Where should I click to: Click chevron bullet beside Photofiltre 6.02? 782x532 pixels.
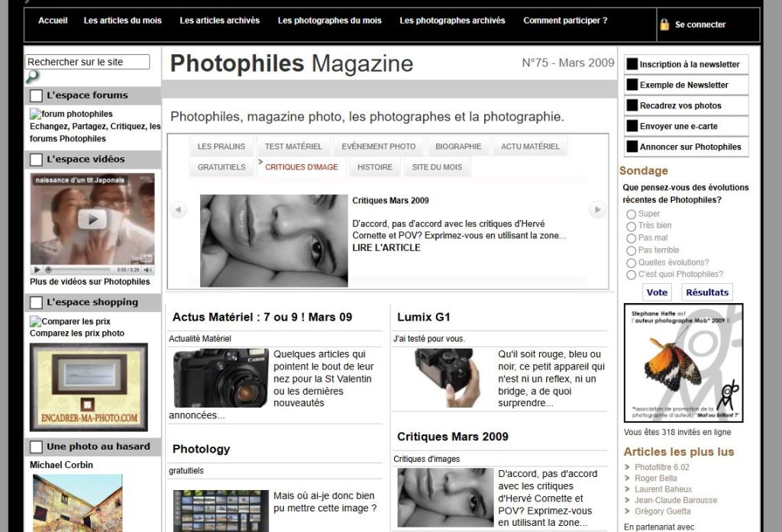(628, 467)
